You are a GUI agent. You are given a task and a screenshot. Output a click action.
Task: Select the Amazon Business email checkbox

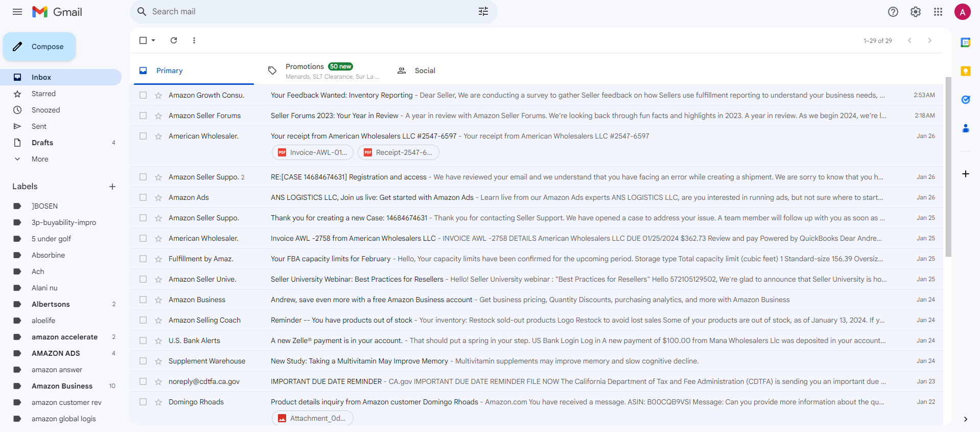(x=143, y=300)
